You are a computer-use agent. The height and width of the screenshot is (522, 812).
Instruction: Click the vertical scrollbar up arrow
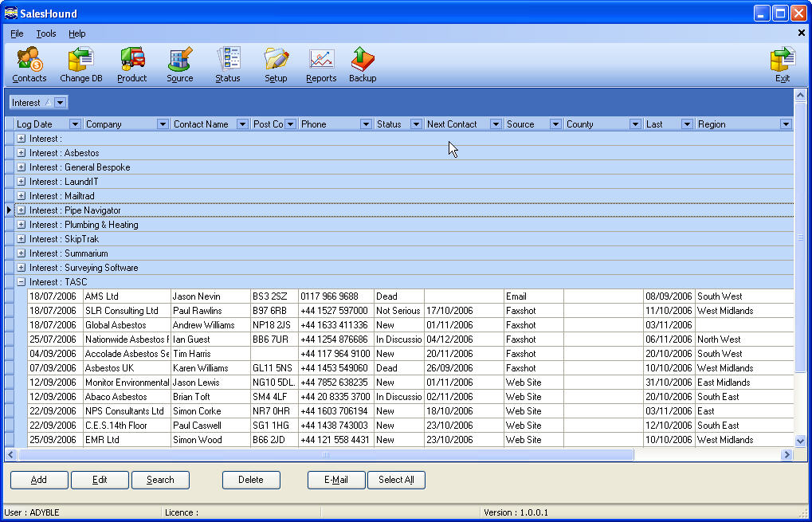[800, 96]
